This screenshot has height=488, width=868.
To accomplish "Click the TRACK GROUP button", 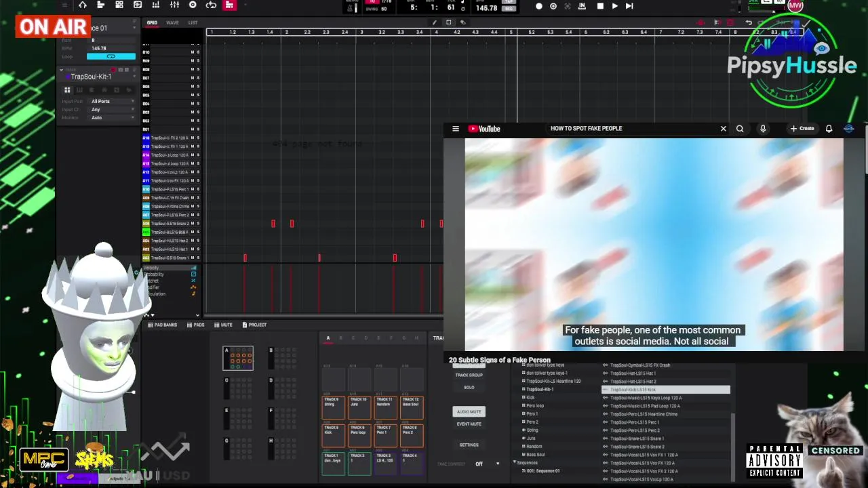I will pyautogui.click(x=469, y=375).
